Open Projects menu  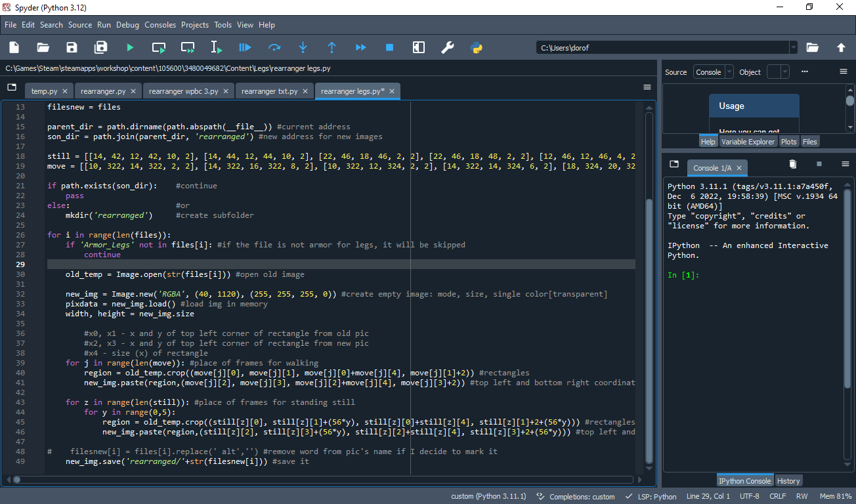tap(195, 25)
